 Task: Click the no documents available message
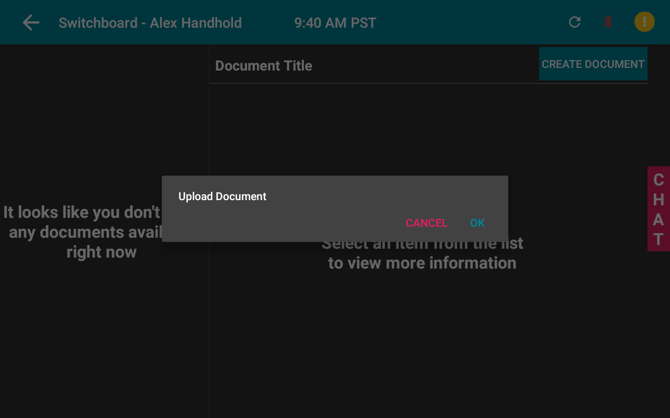82,232
